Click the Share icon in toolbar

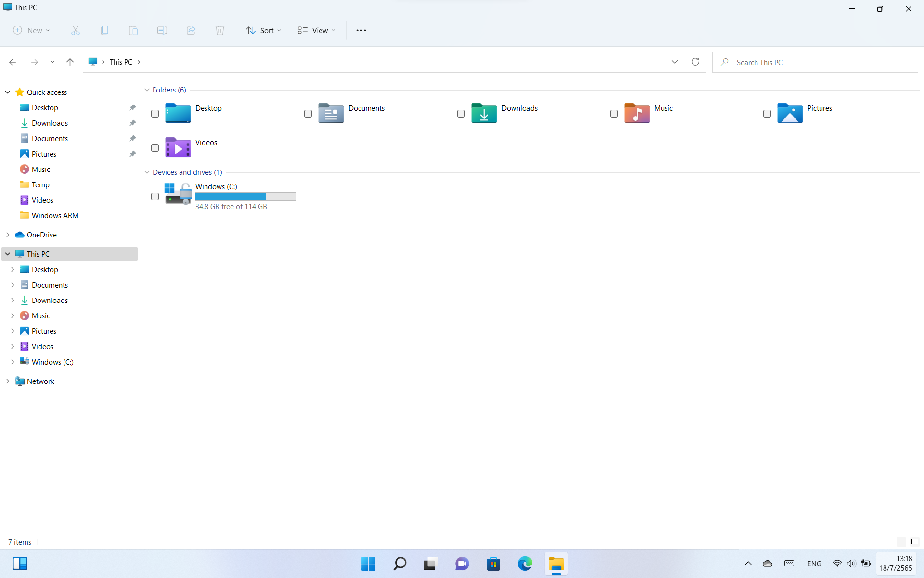tap(191, 30)
